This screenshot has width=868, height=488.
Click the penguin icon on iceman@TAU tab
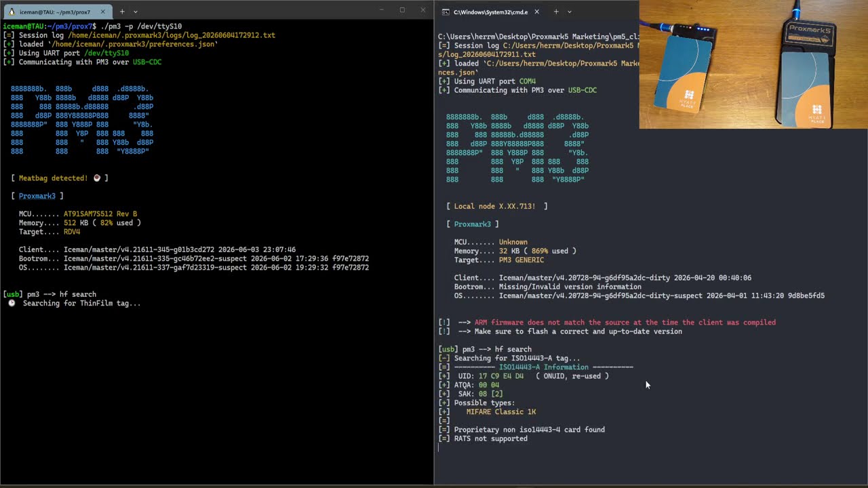click(12, 12)
